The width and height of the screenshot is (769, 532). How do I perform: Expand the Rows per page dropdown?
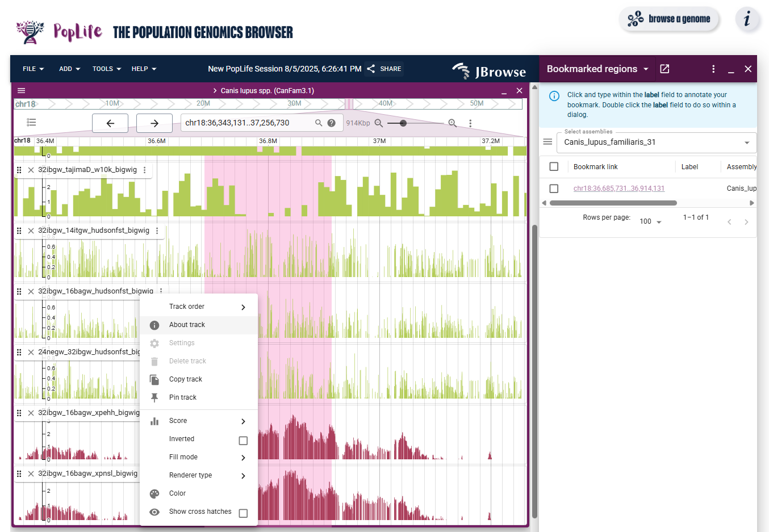pyautogui.click(x=650, y=221)
